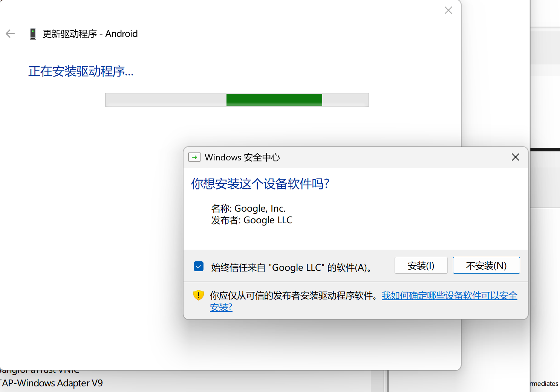Click 更新驱动程序 - Android window title
The height and width of the screenshot is (392, 560).
[x=90, y=34]
